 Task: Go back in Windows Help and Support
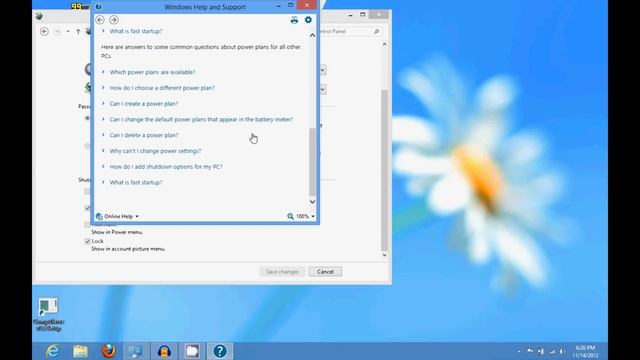click(100, 20)
